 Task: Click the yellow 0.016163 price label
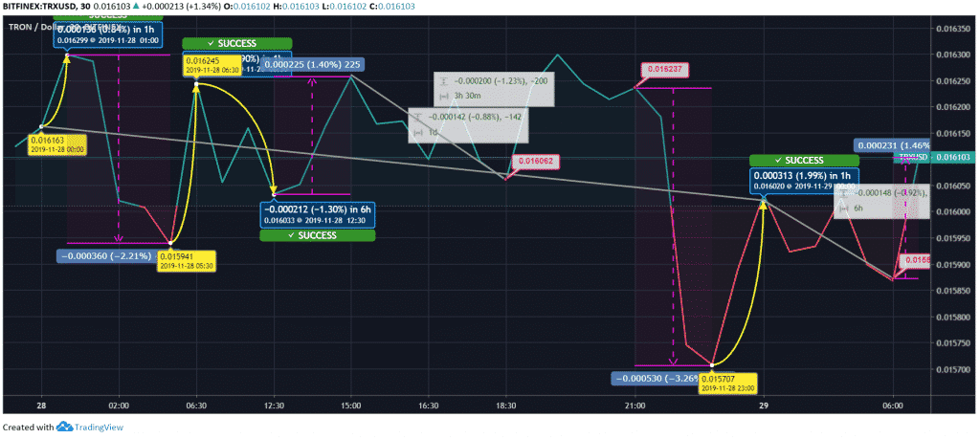(x=56, y=145)
